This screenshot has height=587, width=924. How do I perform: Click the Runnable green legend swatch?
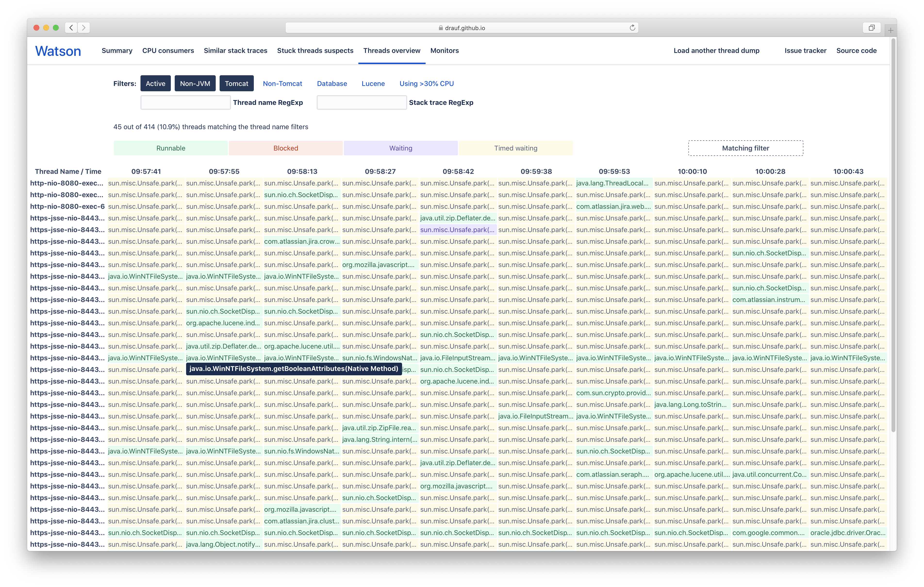pos(171,148)
